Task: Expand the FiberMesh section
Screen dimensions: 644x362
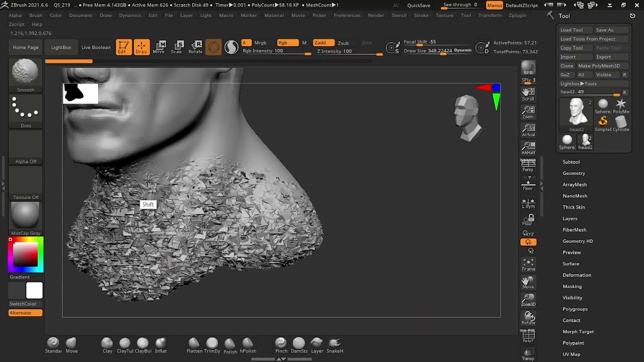Action: [x=574, y=230]
